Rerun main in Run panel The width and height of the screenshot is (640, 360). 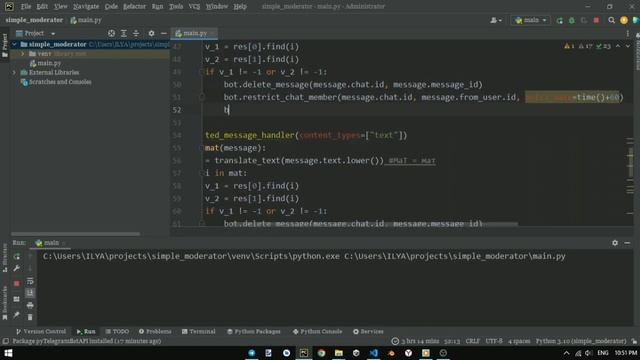17,256
